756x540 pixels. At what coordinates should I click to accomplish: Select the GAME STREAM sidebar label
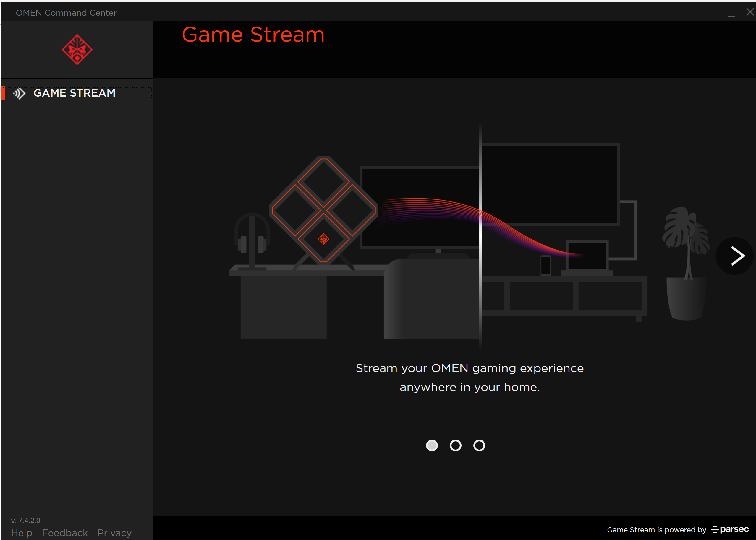[x=75, y=93]
